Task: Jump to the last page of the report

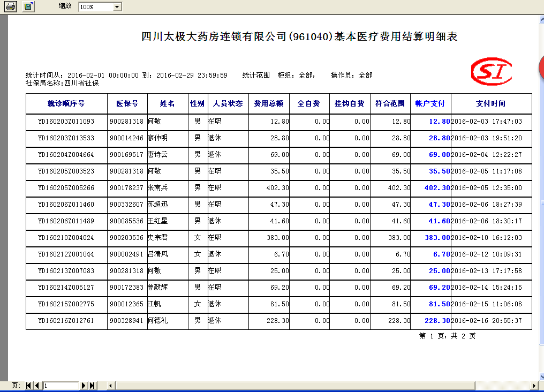Action: pyautogui.click(x=92, y=386)
